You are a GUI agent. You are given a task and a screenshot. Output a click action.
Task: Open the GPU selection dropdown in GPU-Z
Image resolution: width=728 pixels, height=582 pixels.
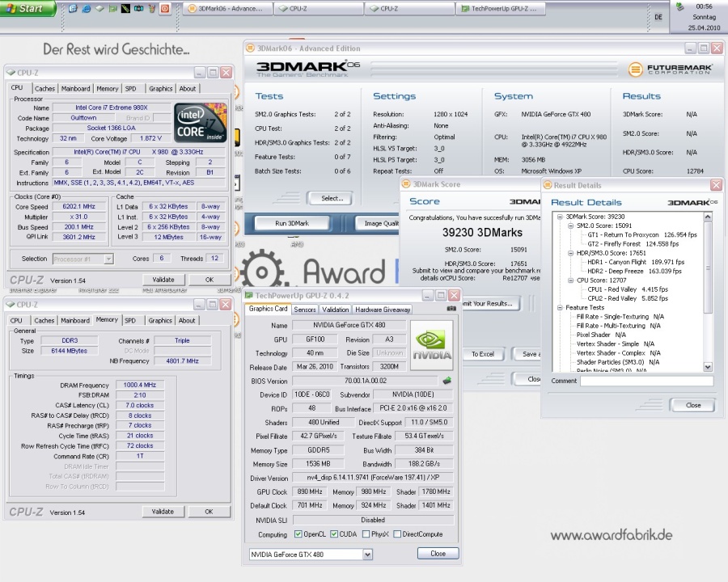(367, 555)
